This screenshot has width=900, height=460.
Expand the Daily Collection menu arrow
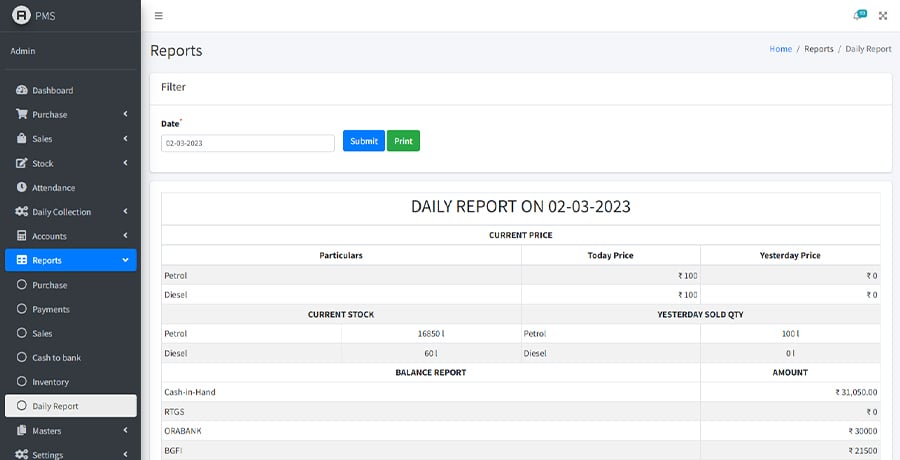(x=125, y=211)
